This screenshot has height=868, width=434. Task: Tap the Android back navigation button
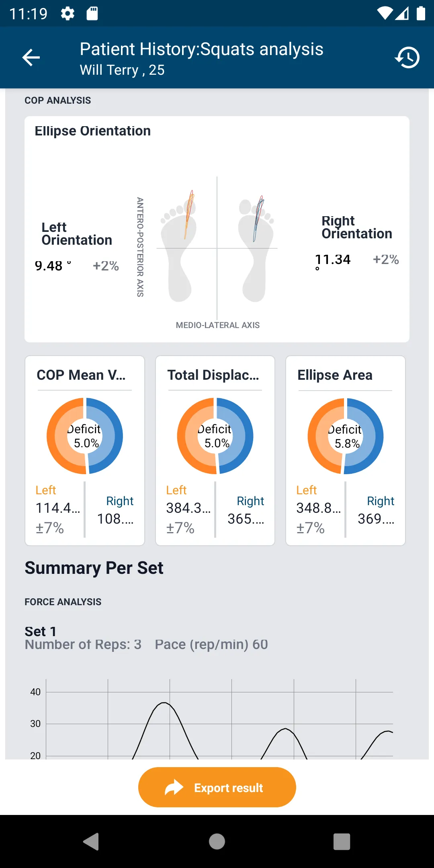coord(91,841)
